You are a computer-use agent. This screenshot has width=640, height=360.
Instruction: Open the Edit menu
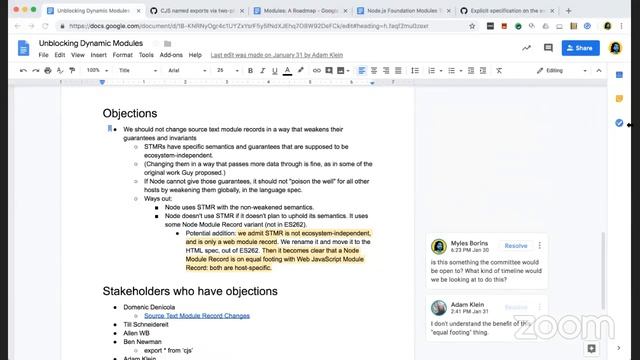coord(60,55)
